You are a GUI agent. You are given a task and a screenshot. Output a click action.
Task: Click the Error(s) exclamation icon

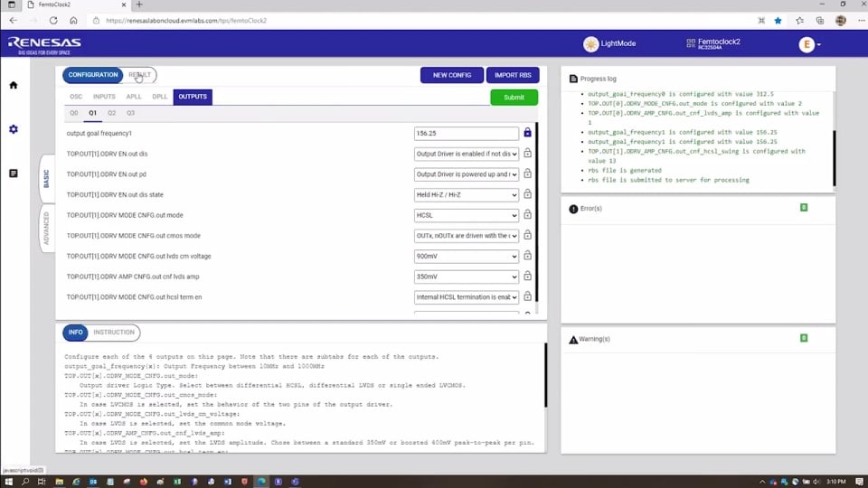pos(573,209)
